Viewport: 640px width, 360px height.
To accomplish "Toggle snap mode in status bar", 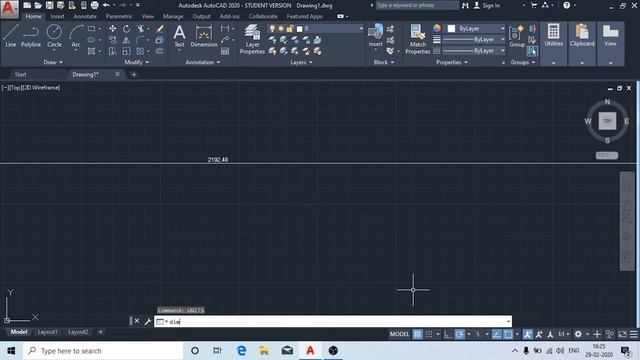I will click(x=429, y=334).
